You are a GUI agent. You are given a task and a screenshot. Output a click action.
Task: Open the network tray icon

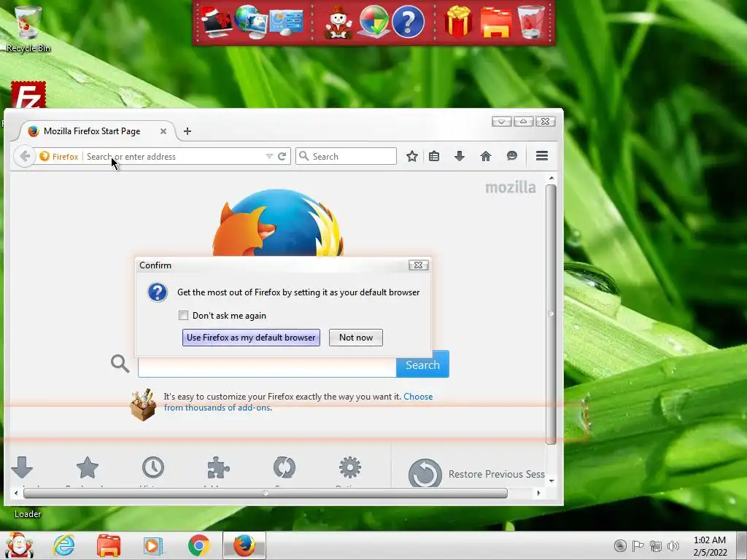(656, 546)
